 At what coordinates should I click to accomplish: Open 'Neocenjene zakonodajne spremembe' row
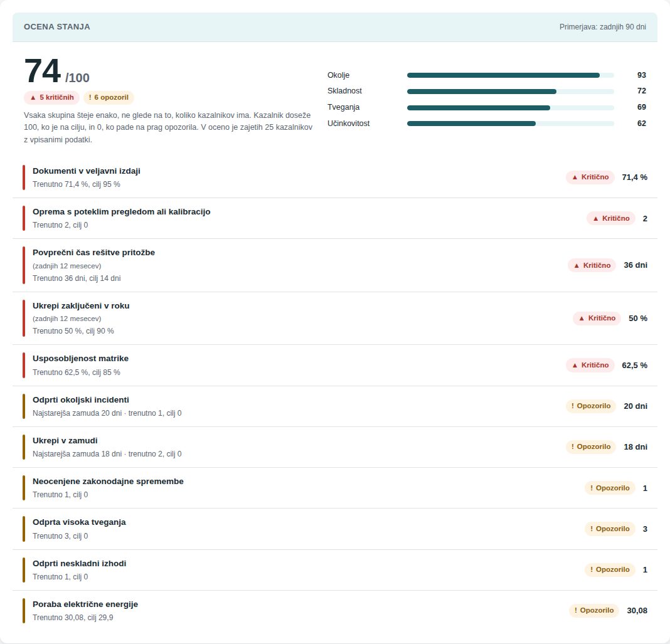click(x=335, y=488)
